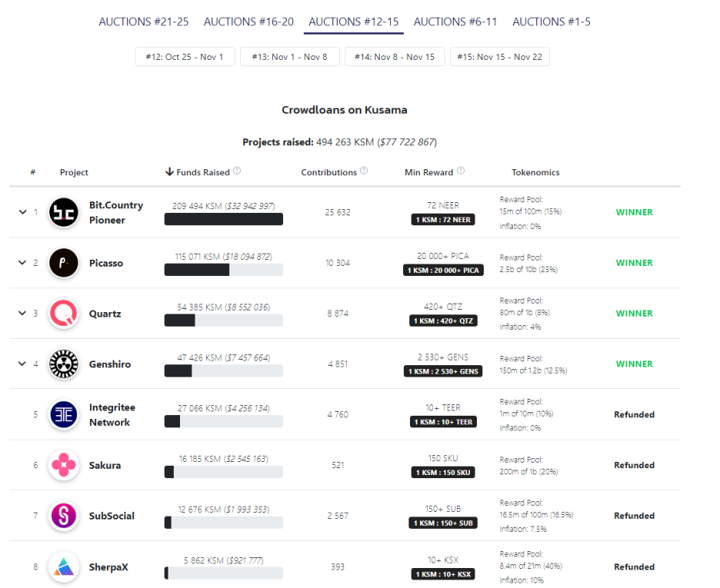Click the Integritee Network logo
Viewport: 720px width, 588px height.
coord(63,414)
